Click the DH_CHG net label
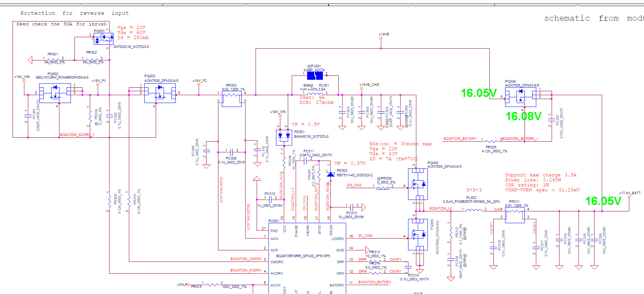This screenshot has width=644, height=294. tap(354, 185)
